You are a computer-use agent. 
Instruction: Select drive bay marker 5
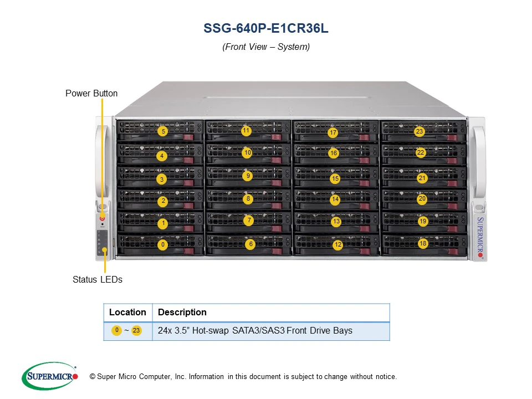point(162,131)
